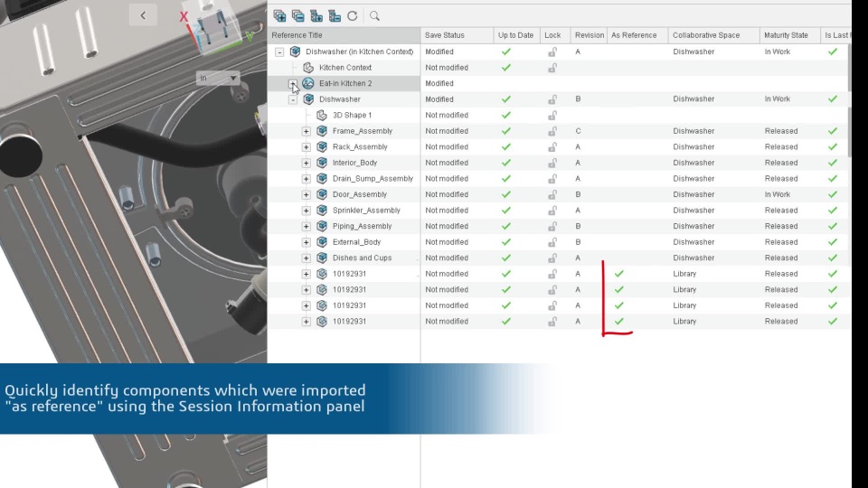Click the Rack_Assembly product icon
Image resolution: width=868 pixels, height=488 pixels.
click(322, 146)
